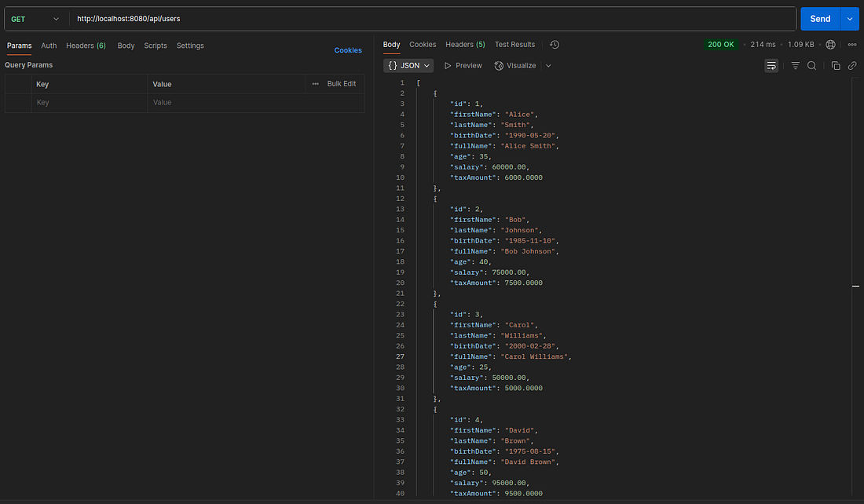Click the request URL input field
The height and width of the screenshot is (504, 864).
(x=314, y=18)
